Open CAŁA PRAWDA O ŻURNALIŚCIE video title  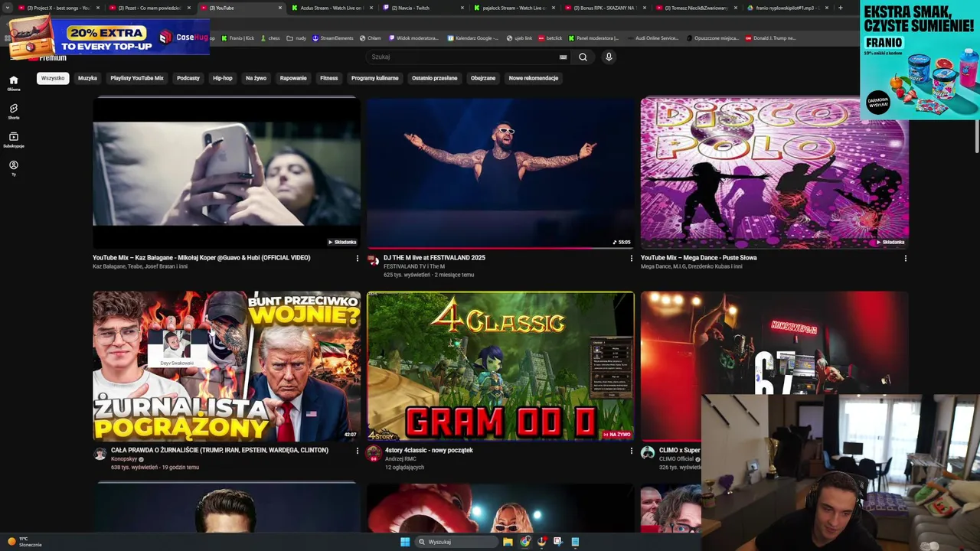pos(220,451)
